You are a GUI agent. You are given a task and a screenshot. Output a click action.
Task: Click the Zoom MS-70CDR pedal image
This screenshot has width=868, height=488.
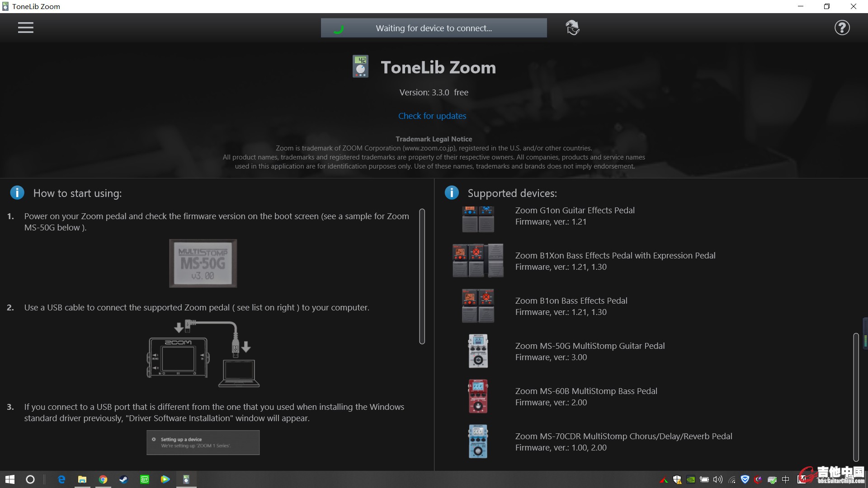point(478,441)
